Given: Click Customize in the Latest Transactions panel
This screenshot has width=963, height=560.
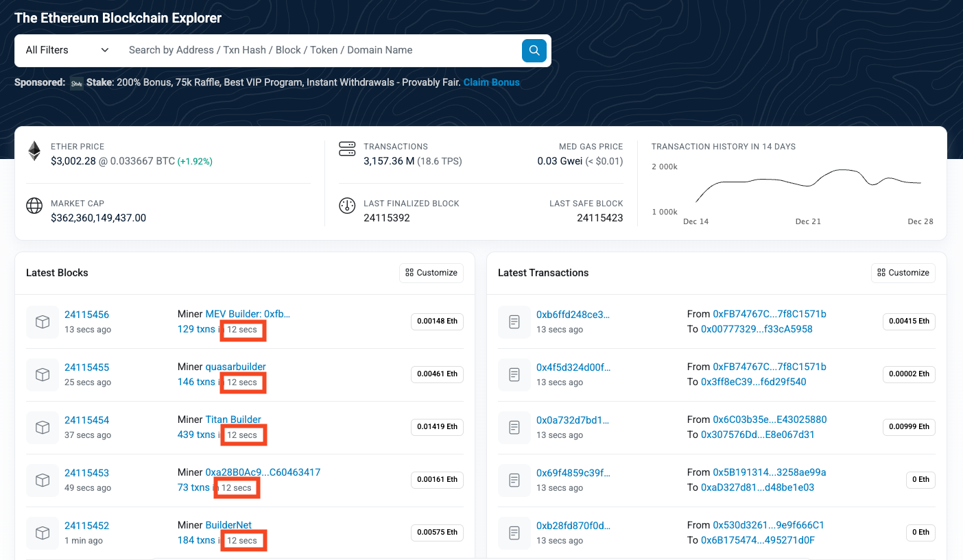Looking at the screenshot, I should coord(903,273).
